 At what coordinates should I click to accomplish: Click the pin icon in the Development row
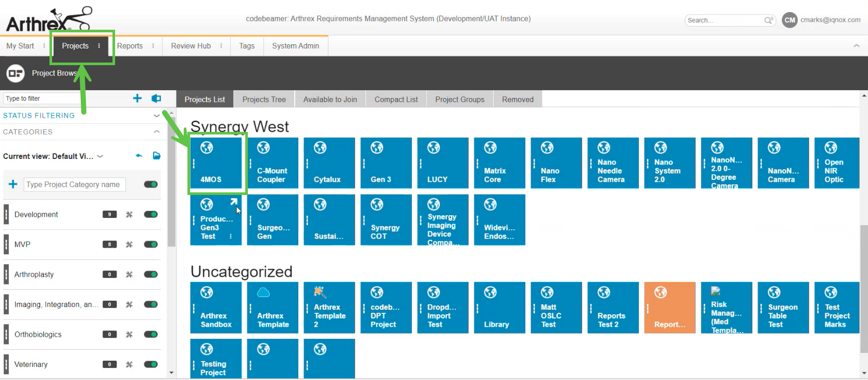(x=129, y=214)
